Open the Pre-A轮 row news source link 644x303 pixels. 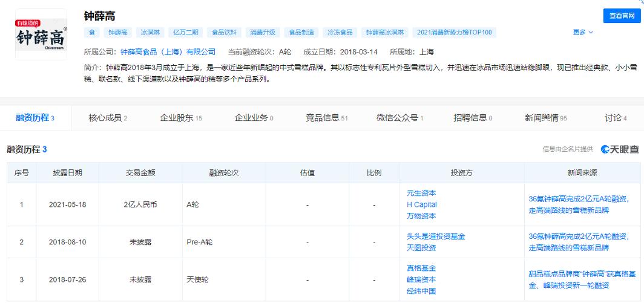[x=579, y=243]
